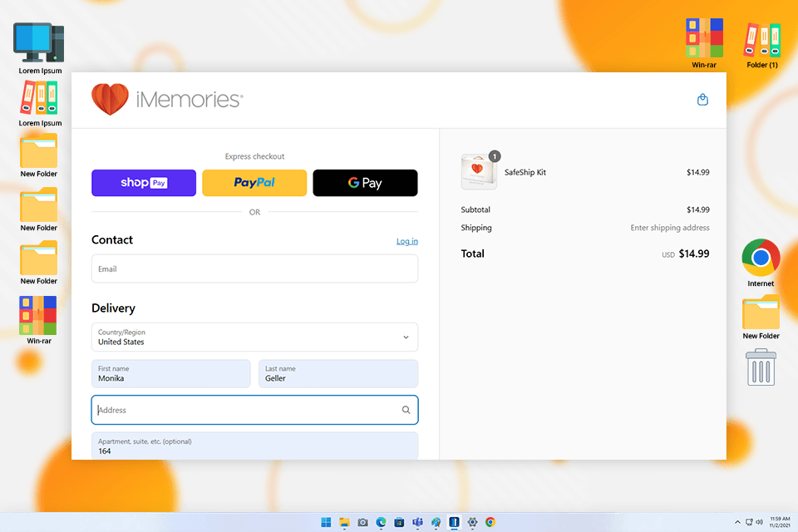Open the Win-rar icon below left folders
This screenshot has width=798, height=532.
39,320
